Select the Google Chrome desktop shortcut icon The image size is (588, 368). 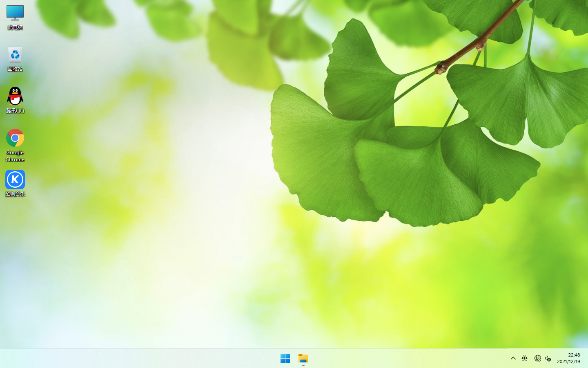click(x=15, y=138)
